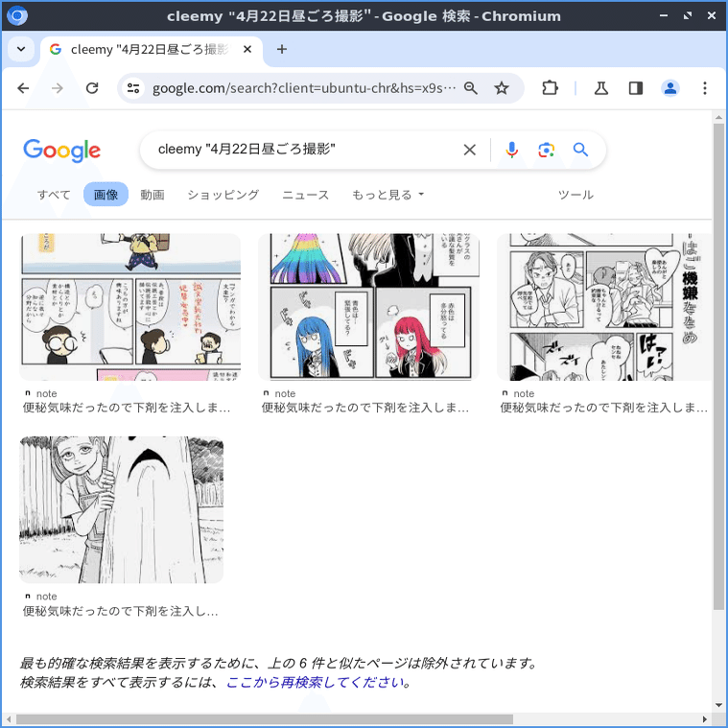
Task: Click the Google logo
Action: click(x=61, y=151)
